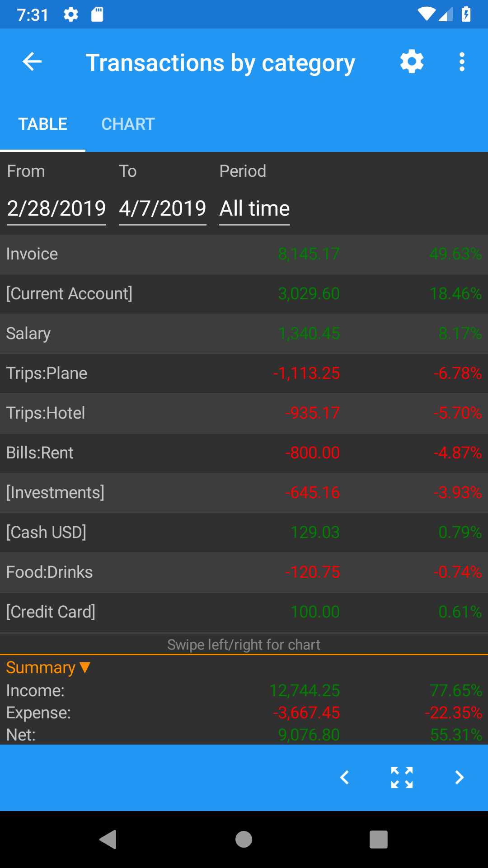Image resolution: width=488 pixels, height=868 pixels.
Task: Go to previous period with left chevron
Action: coord(345,777)
